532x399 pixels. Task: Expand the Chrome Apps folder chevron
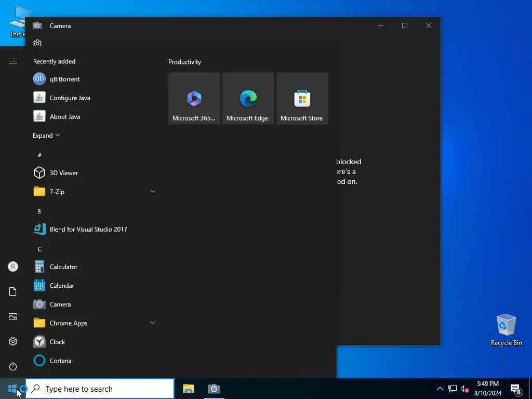tap(153, 323)
